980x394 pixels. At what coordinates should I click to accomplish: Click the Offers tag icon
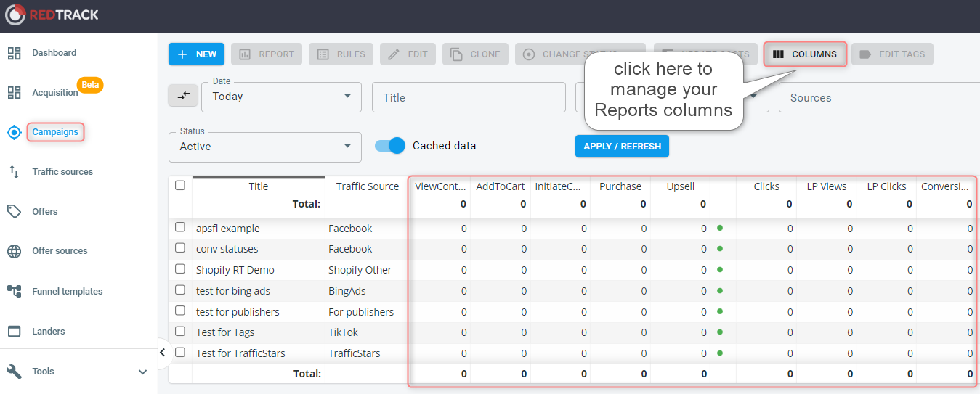point(14,211)
